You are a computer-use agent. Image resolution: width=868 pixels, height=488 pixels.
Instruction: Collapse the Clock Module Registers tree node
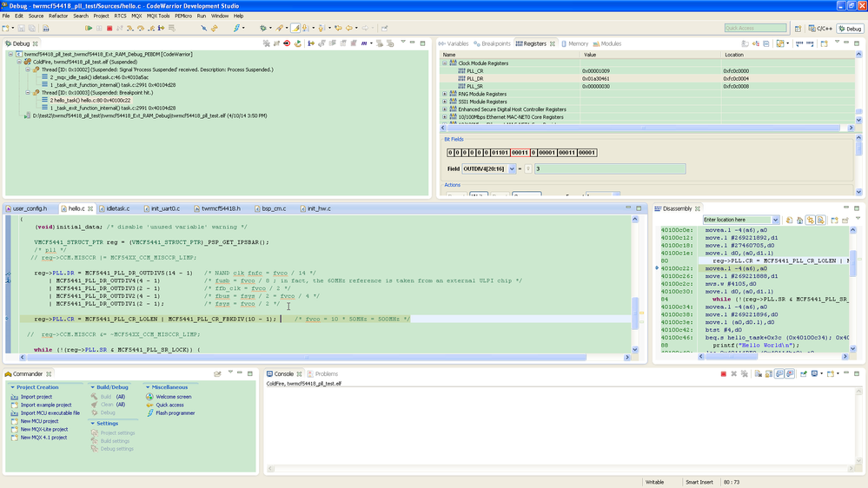coord(445,63)
